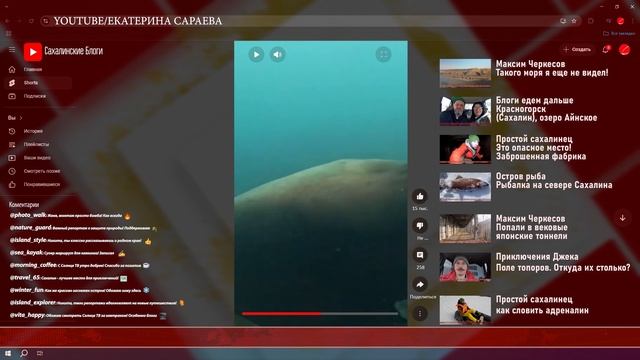Click the Создать button
This screenshot has width=640, height=360.
(577, 49)
